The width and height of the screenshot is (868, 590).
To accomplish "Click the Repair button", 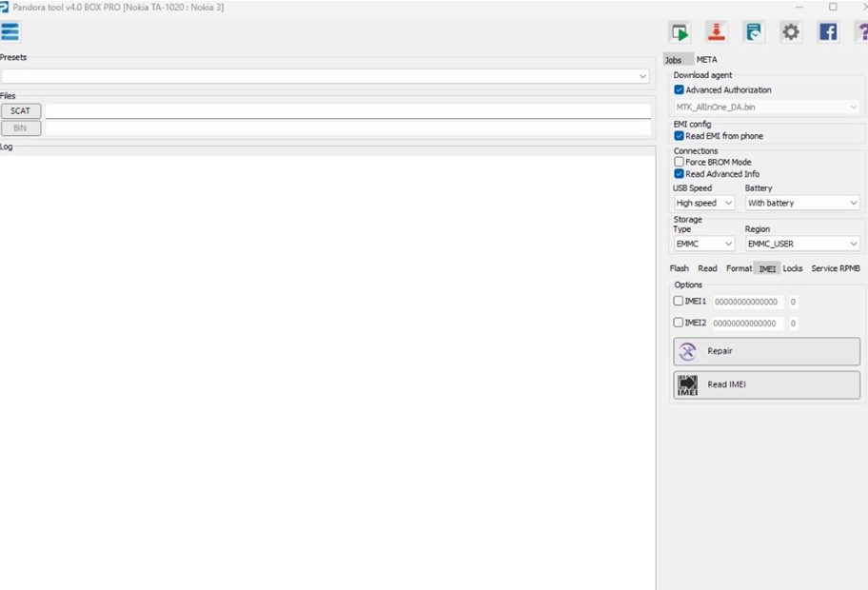I will coord(767,351).
